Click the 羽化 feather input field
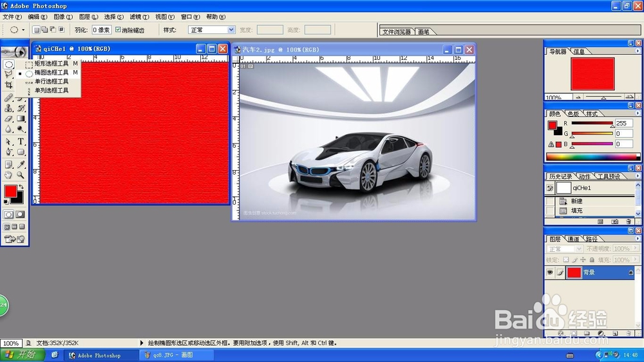Image resolution: width=644 pixels, height=362 pixels. tap(102, 30)
